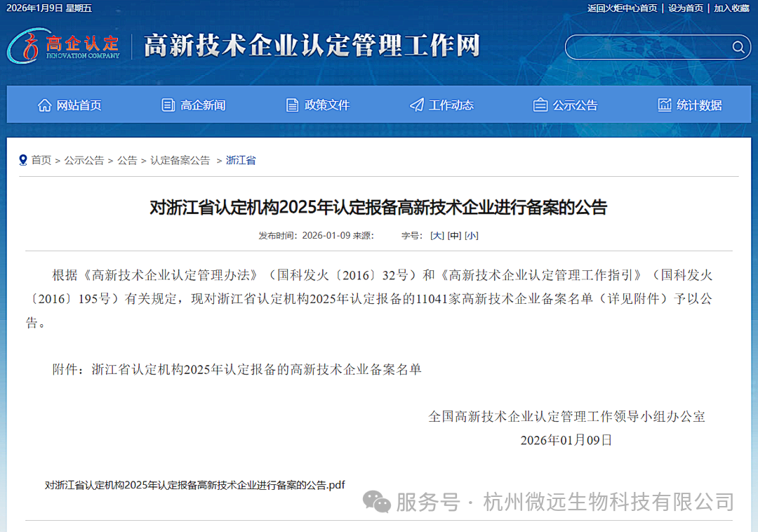Click the 浙江省 breadcrumb link
The height and width of the screenshot is (532, 758).
tap(241, 160)
